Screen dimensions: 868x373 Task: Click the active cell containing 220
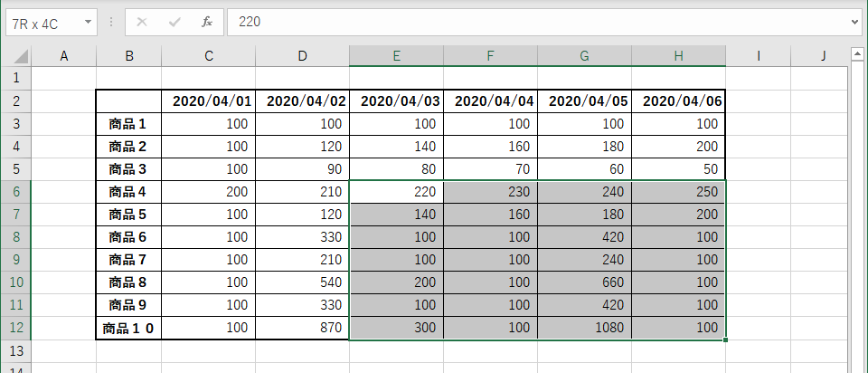point(396,192)
